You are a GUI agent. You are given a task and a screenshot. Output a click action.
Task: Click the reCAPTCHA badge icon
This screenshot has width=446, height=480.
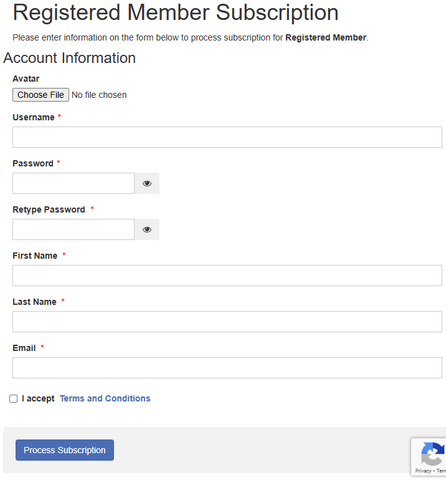tap(433, 454)
